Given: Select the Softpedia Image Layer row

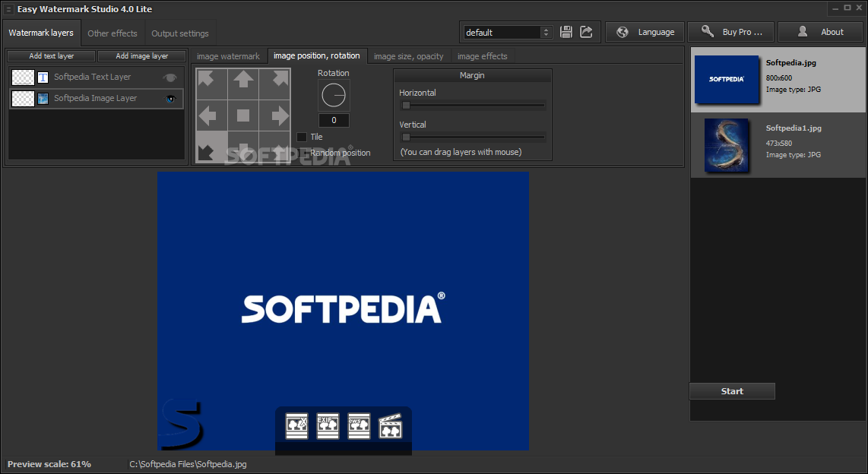Looking at the screenshot, I should click(97, 99).
